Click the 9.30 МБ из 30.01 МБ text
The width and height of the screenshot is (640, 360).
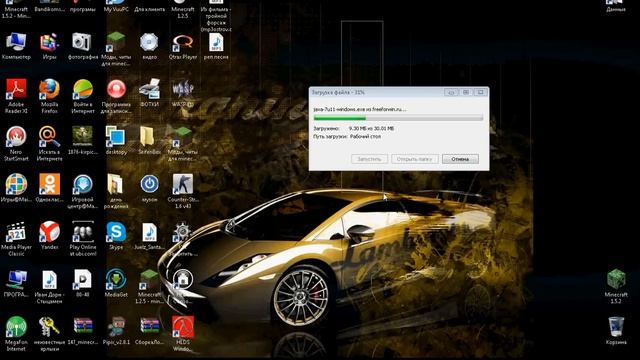(371, 128)
